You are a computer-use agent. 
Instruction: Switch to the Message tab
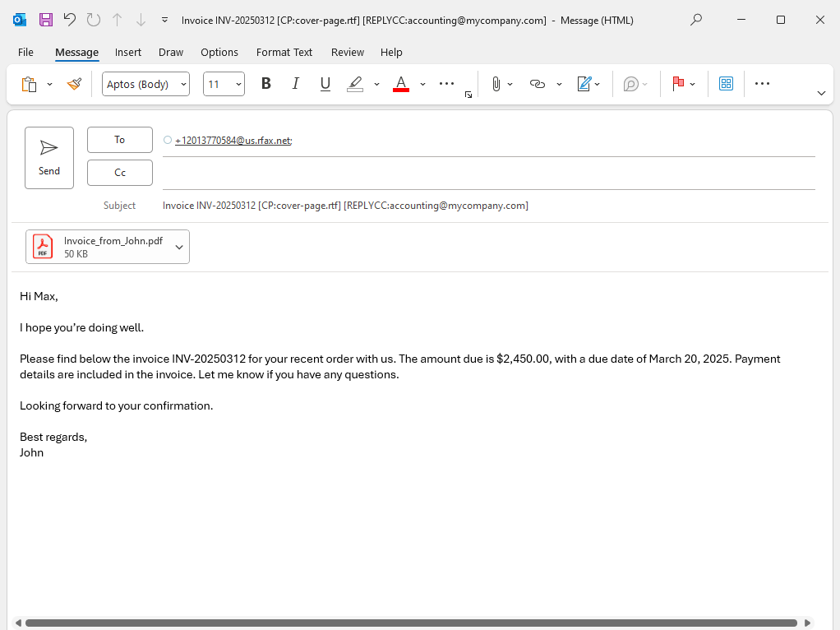[76, 52]
